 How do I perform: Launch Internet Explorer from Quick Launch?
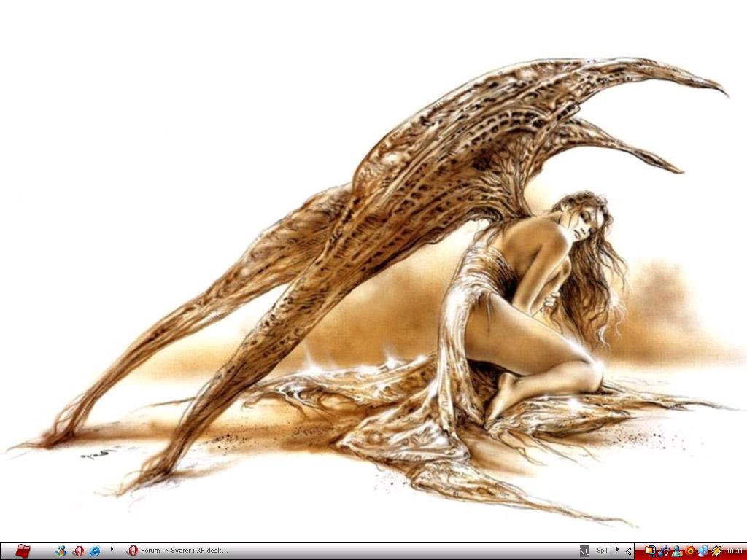click(95, 551)
